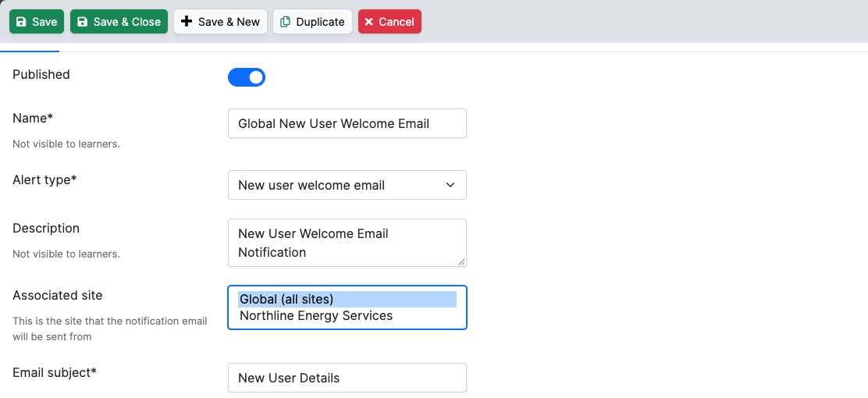This screenshot has height=398, width=868.
Task: Click the Description field label
Action: pyautogui.click(x=46, y=228)
